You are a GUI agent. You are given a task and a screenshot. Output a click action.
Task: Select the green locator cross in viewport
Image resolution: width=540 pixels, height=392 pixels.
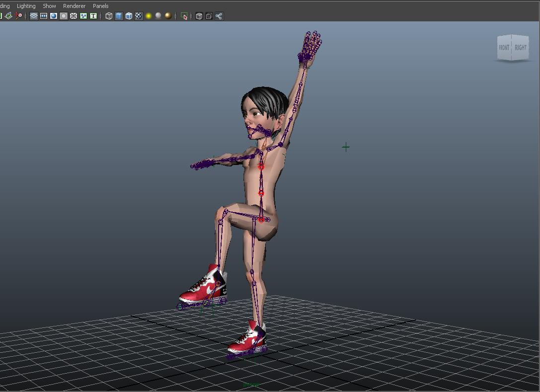(346, 147)
